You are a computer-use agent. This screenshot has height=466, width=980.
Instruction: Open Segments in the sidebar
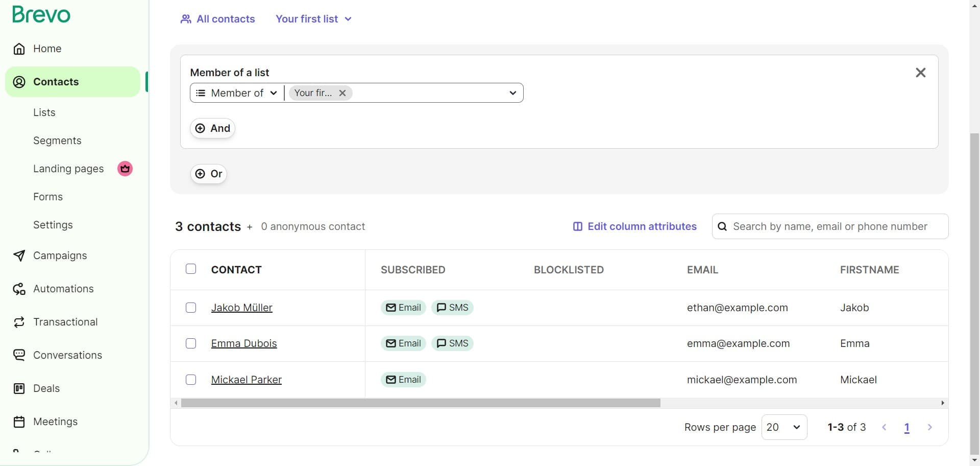[57, 141]
